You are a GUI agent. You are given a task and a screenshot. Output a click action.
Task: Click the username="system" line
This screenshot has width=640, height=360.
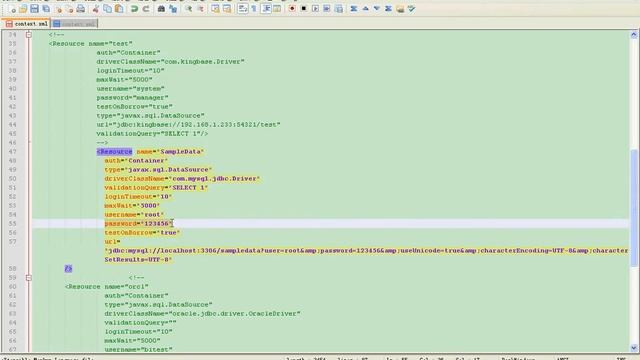[130, 89]
